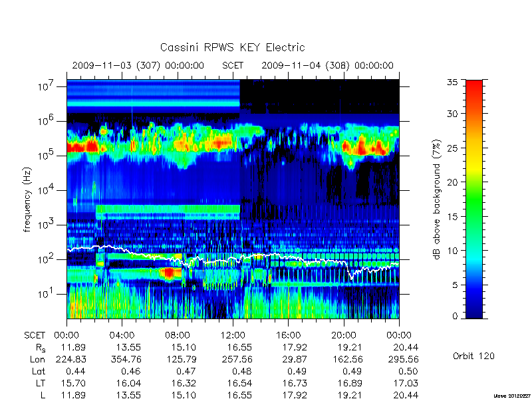Click the LT value 16.32

(x=184, y=383)
